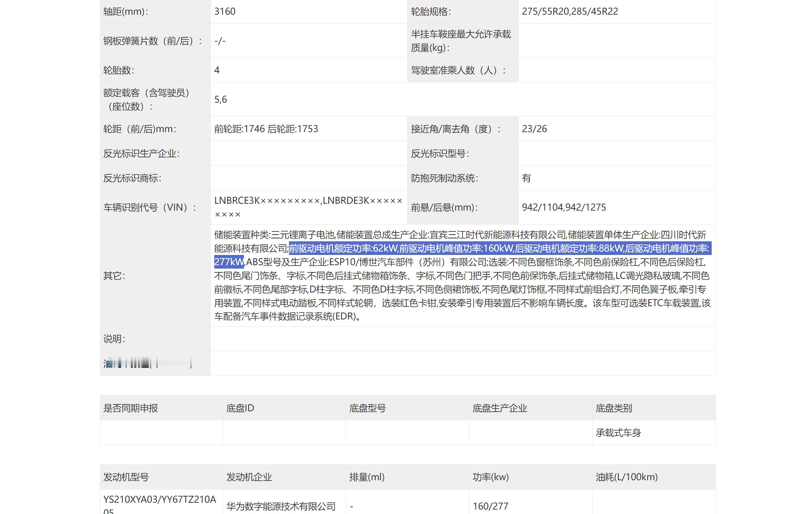Click the header 功率(kw)
Image resolution: width=812 pixels, height=514 pixels.
point(491,477)
